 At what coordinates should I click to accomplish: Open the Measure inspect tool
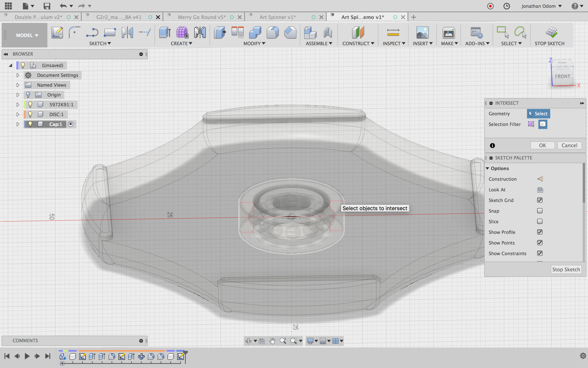pyautogui.click(x=393, y=32)
